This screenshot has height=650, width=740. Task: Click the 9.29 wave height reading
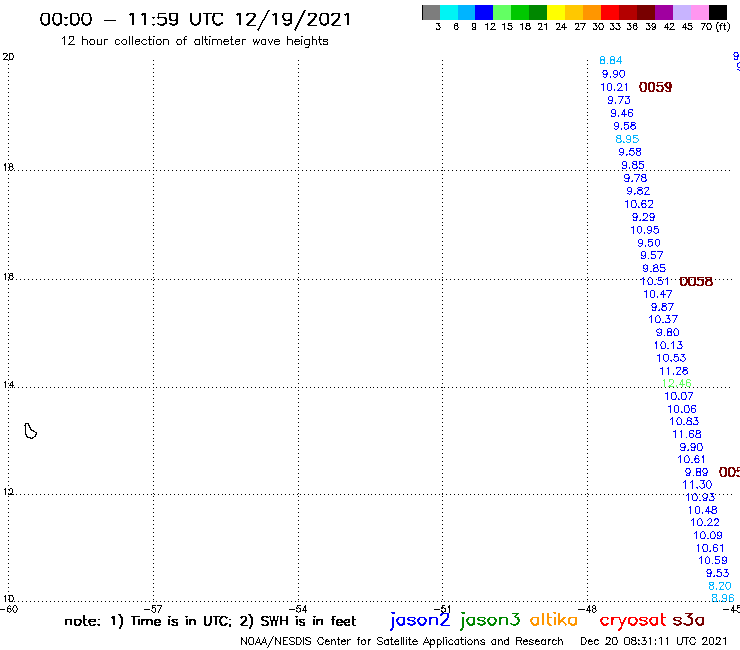coord(644,217)
